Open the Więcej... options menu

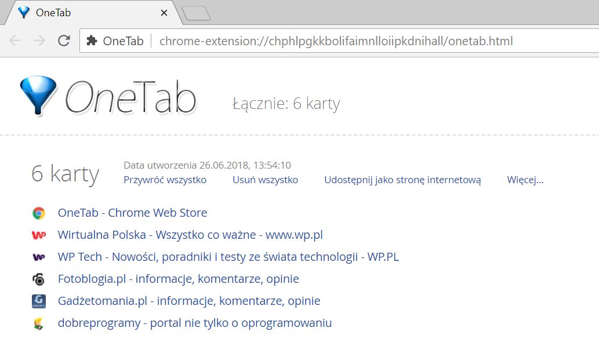[x=525, y=180]
